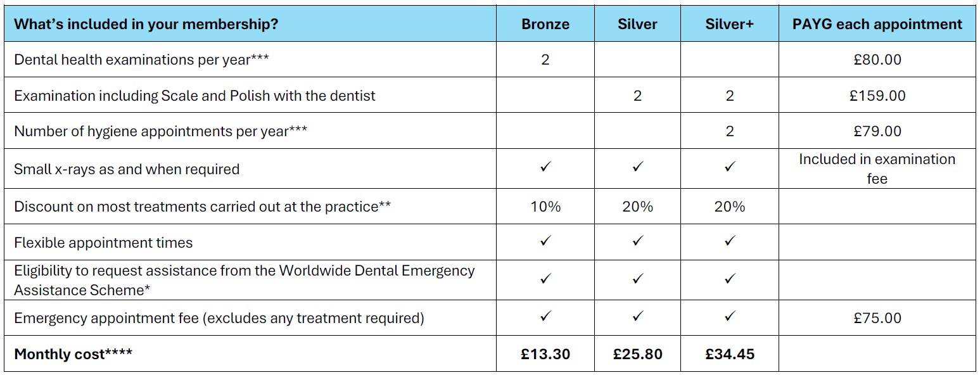This screenshot has width=980, height=375.
Task: Click "What's included in your membership?" heading
Action: tap(146, 25)
